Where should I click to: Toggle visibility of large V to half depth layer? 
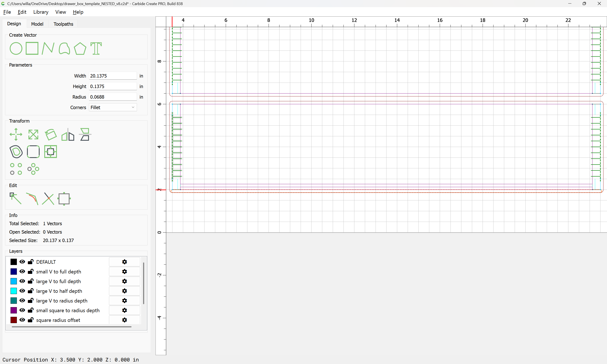(22, 291)
